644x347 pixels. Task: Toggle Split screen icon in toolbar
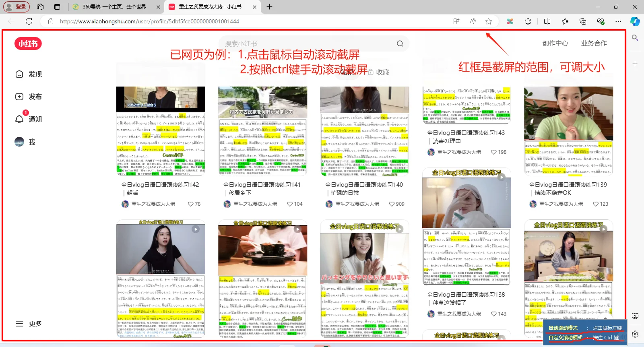pos(547,21)
